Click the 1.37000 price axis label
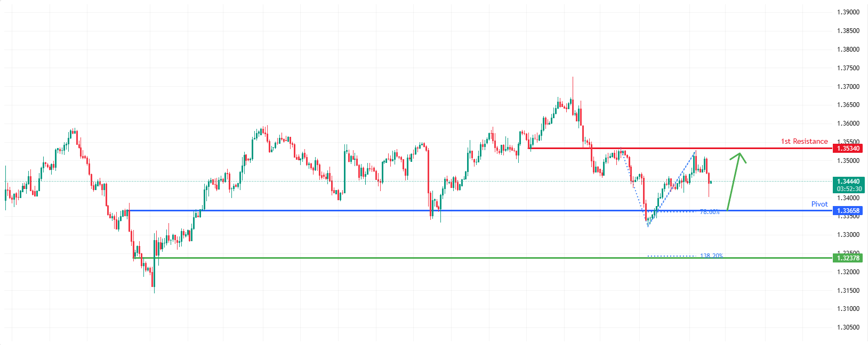Viewport: 868px width, 345px height. coord(848,86)
